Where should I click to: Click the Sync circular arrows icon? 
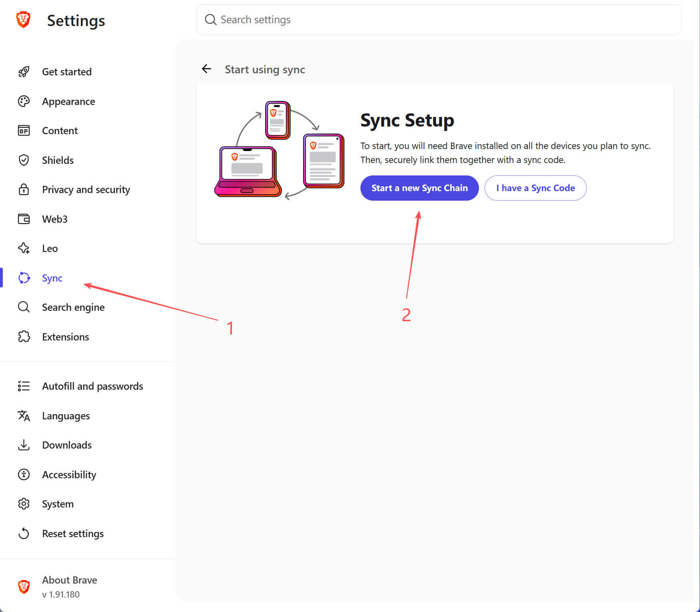(x=24, y=278)
